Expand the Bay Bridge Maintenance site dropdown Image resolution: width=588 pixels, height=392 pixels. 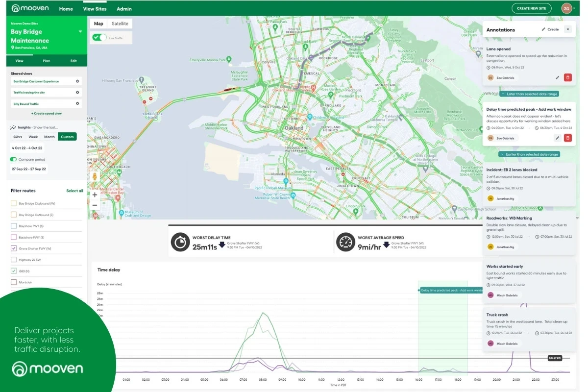[x=80, y=32]
